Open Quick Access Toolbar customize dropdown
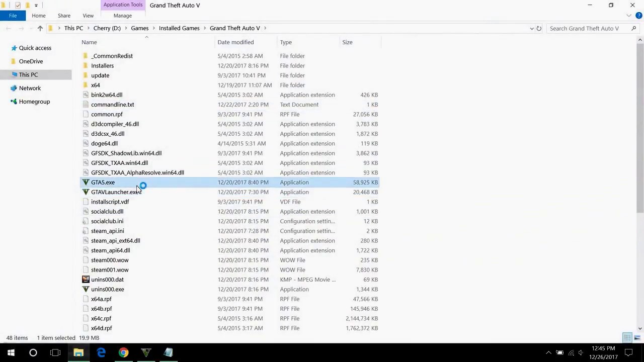 coord(36,5)
